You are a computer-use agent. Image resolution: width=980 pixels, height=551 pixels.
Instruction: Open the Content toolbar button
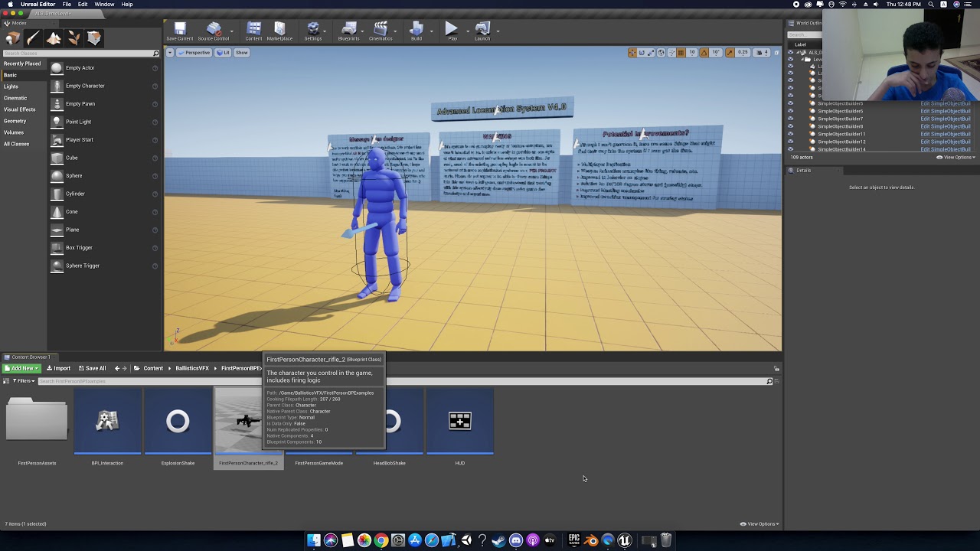[x=253, y=31]
